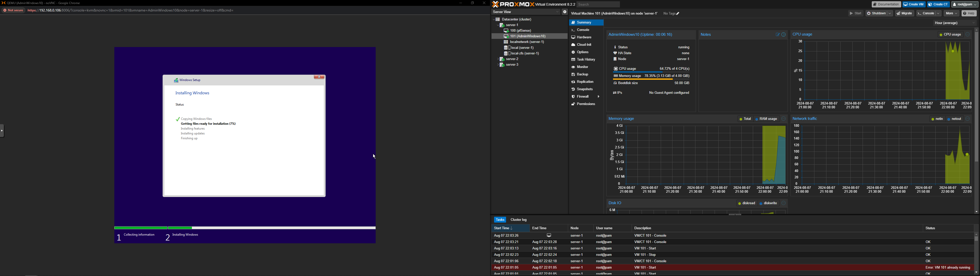Collapse the Notes panel with its arrow icon
This screenshot has width=980, height=276.
[x=784, y=35]
